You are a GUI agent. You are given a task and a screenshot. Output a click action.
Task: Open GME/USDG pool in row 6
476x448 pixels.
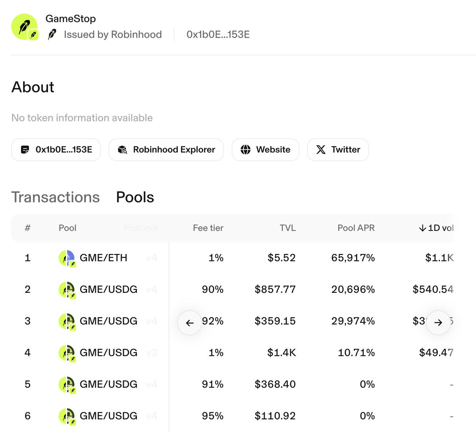[232, 416]
